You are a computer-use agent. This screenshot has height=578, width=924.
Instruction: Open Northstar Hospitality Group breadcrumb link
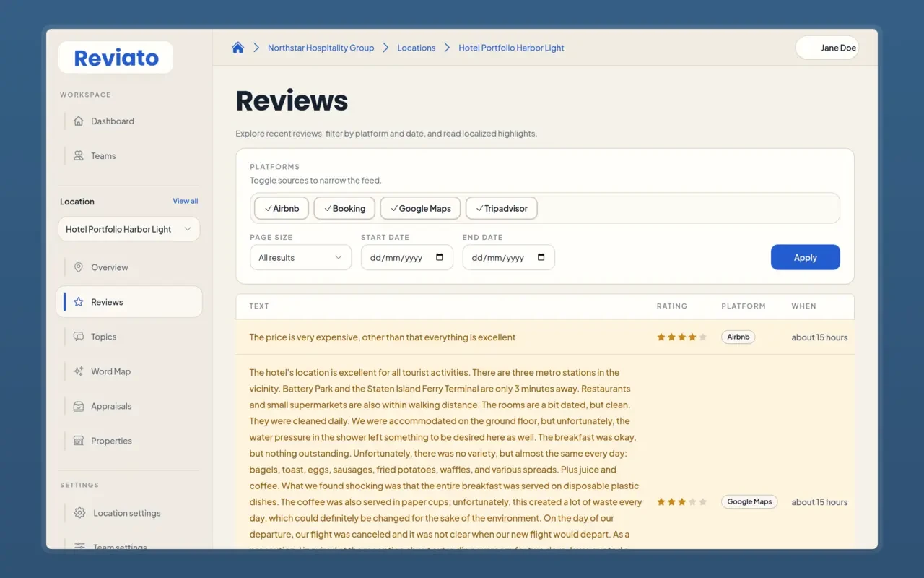(321, 48)
